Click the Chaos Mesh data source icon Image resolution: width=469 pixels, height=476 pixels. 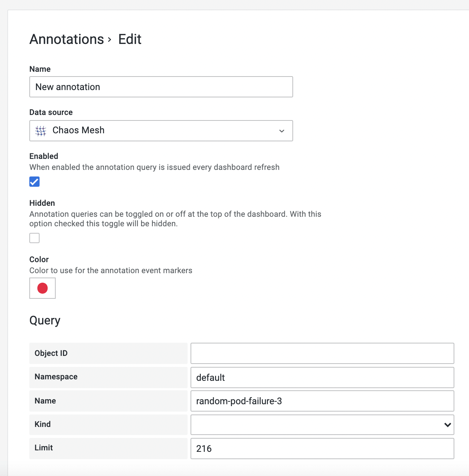click(x=41, y=131)
